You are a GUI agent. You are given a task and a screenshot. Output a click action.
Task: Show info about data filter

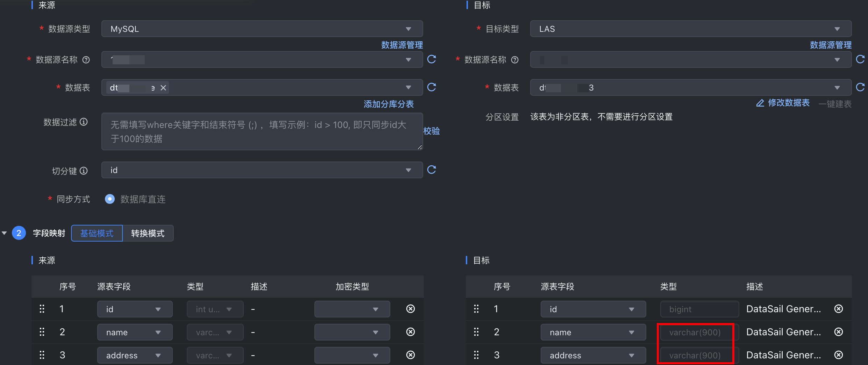[x=84, y=122]
